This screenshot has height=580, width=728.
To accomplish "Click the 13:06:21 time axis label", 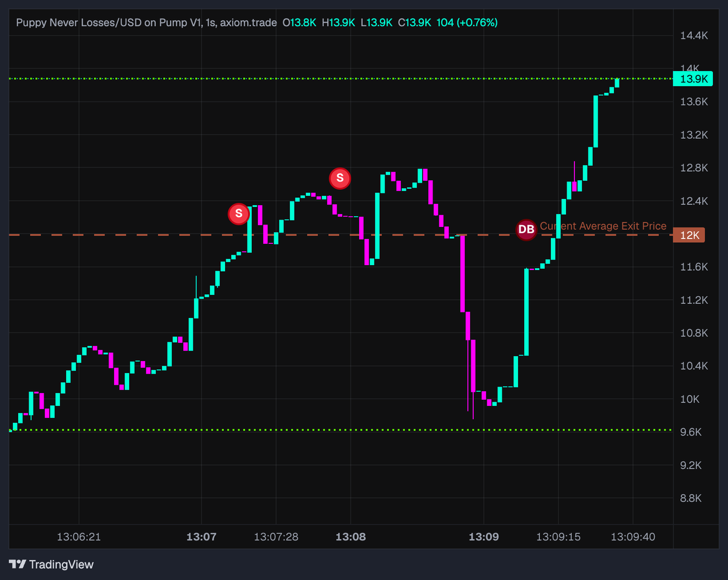I will pyautogui.click(x=78, y=537).
